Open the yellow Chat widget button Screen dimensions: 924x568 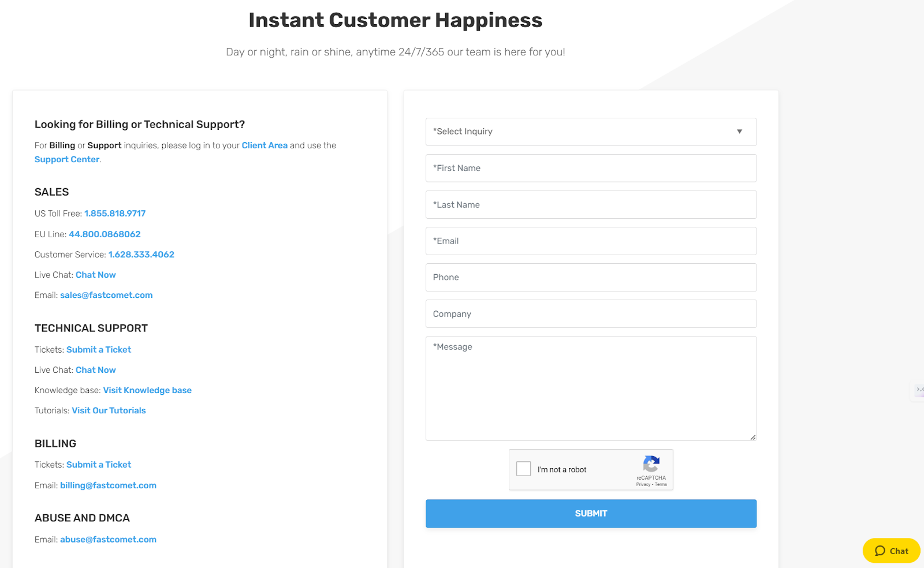pos(891,551)
